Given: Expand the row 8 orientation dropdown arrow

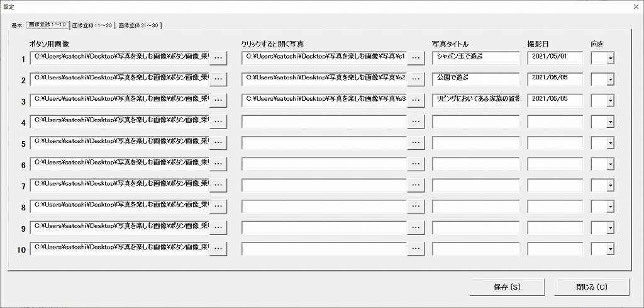Looking at the screenshot, I should tap(610, 206).
